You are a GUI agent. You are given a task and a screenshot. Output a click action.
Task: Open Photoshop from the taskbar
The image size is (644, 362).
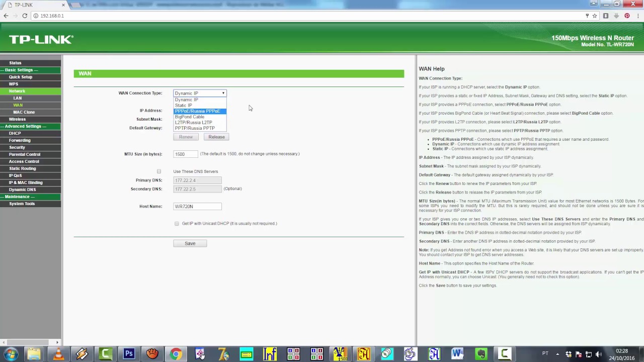coord(129,354)
